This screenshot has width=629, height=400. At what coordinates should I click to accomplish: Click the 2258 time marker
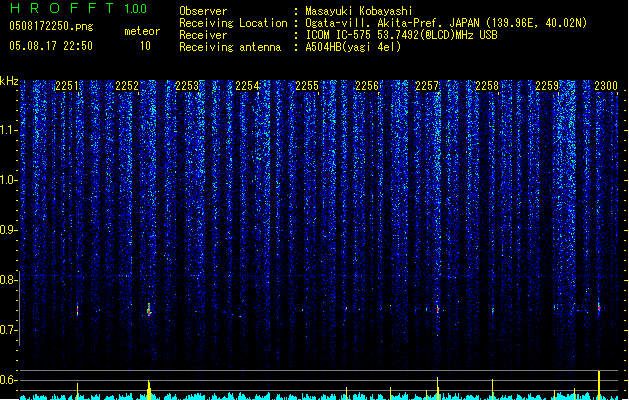487,86
